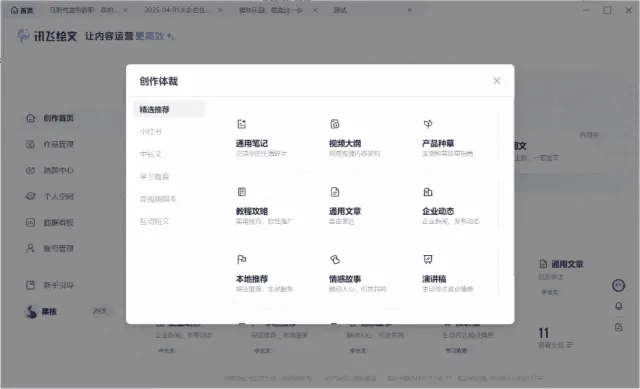Click the dialog's vertical scrollbar

pos(513,188)
